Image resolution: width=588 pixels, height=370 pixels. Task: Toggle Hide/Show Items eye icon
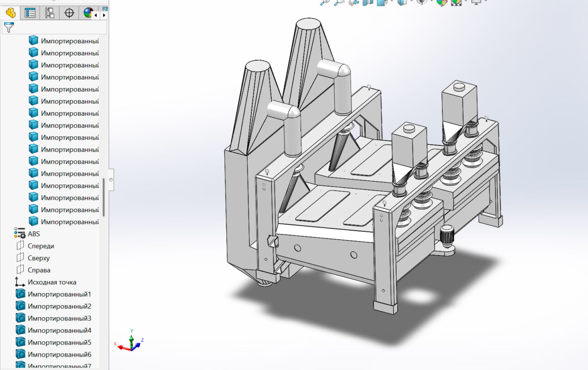421,2
